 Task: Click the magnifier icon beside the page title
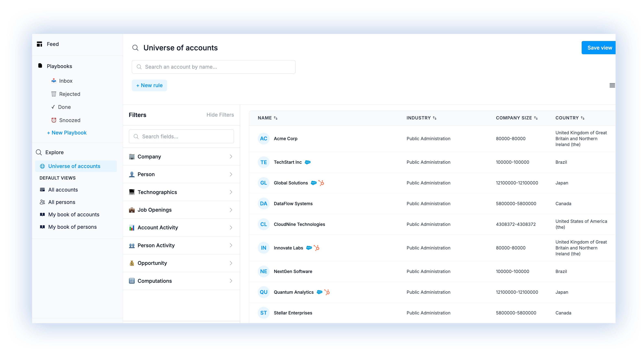135,48
